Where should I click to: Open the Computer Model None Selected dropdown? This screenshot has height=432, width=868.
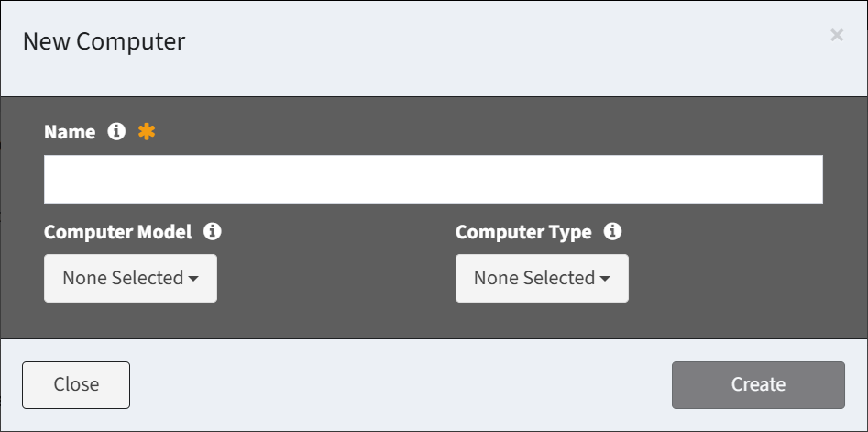coord(131,278)
